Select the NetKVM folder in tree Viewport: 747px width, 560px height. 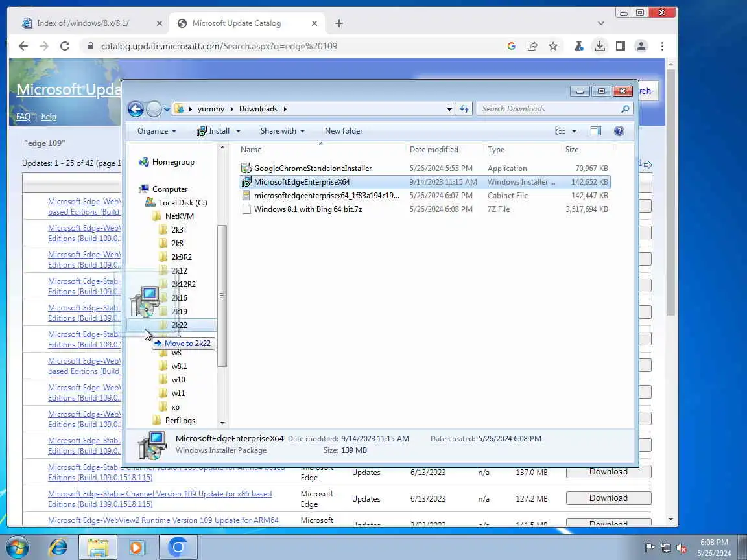click(x=179, y=216)
